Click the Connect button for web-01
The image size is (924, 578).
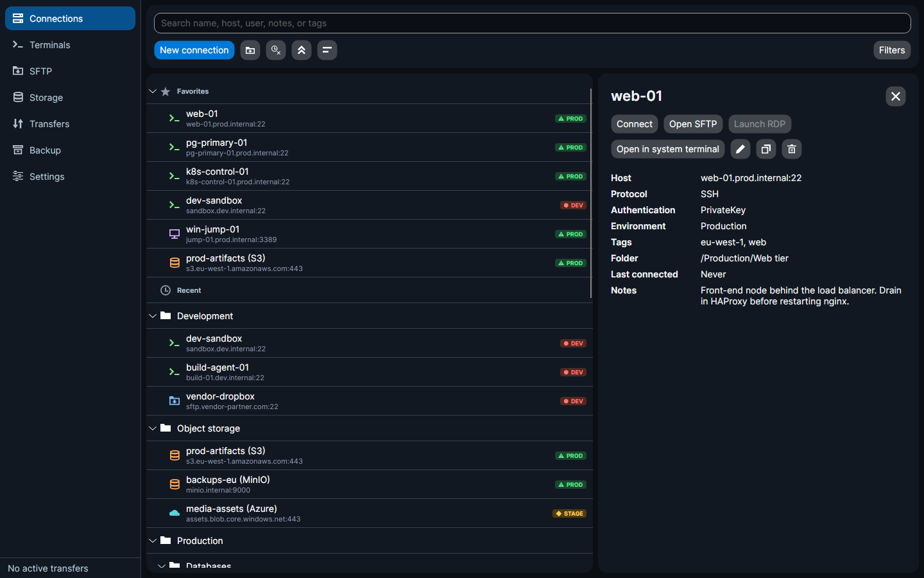point(634,124)
